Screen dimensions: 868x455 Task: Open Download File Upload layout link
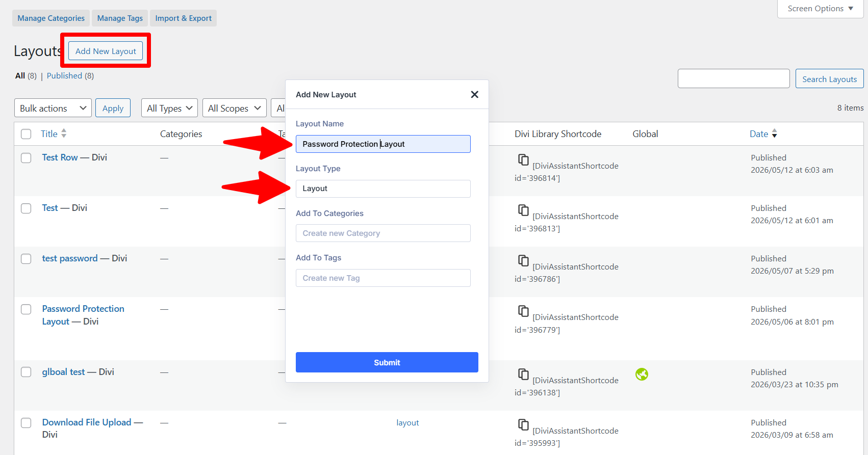pos(87,422)
